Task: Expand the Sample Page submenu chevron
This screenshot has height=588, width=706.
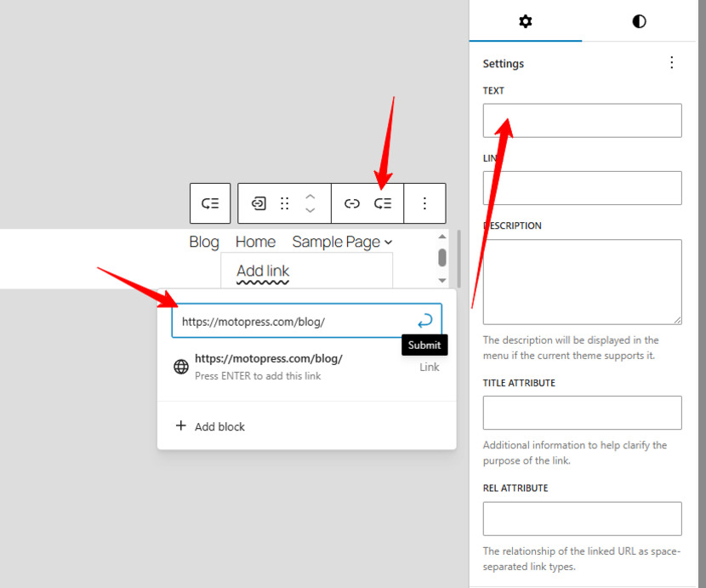Action: coord(388,243)
